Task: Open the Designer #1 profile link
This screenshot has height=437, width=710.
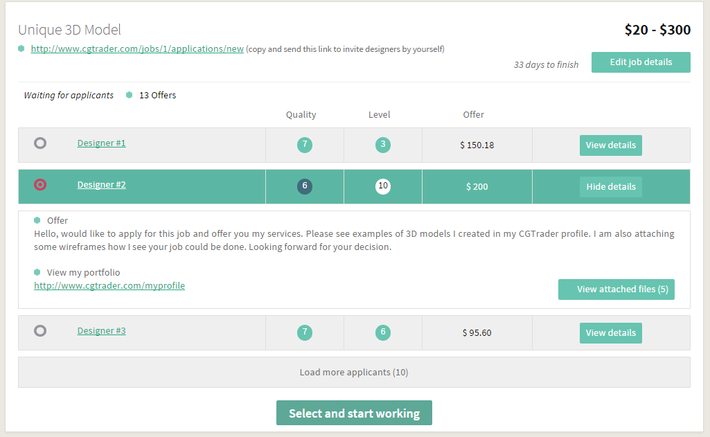Action: [101, 143]
